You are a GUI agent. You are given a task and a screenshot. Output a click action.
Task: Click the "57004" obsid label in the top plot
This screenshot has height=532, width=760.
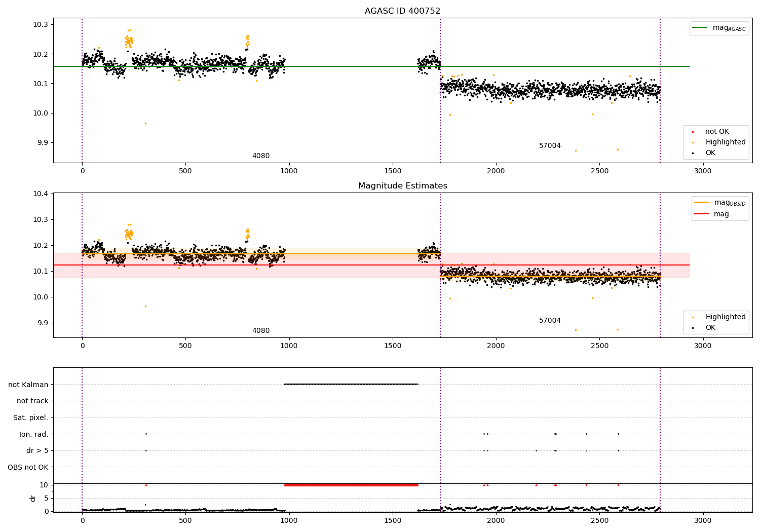click(x=550, y=146)
